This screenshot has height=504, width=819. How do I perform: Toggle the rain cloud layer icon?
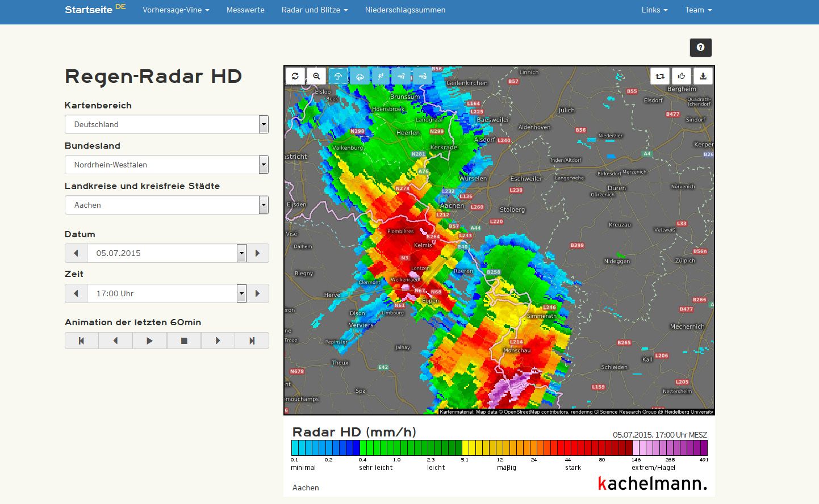coord(360,75)
